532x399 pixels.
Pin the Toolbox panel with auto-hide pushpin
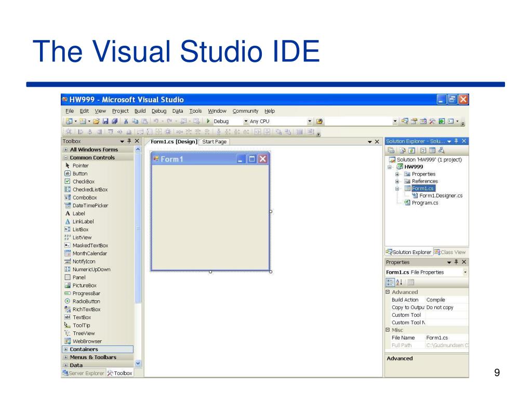click(x=129, y=141)
